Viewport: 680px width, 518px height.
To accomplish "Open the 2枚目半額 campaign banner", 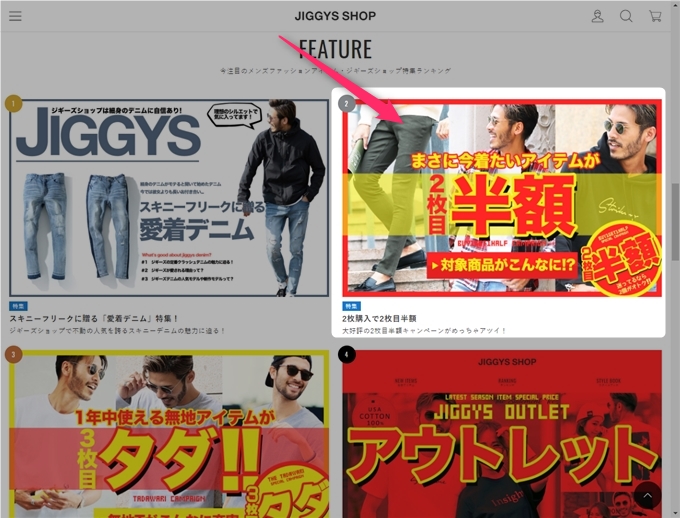I will pyautogui.click(x=502, y=198).
